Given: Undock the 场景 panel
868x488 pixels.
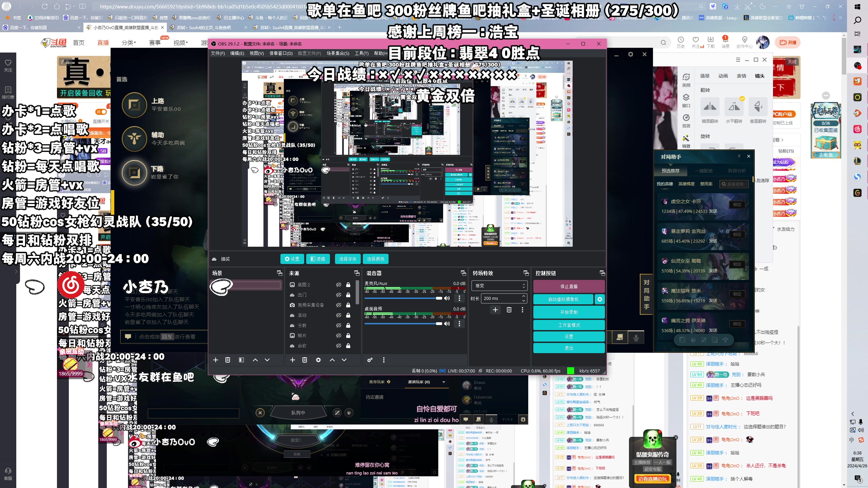Looking at the screenshot, I should 280,273.
